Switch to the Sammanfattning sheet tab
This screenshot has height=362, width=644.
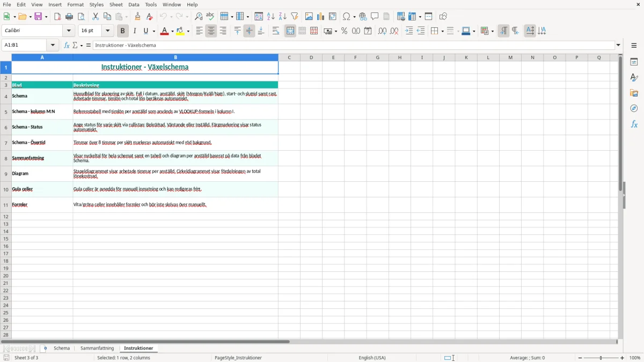(x=97, y=349)
